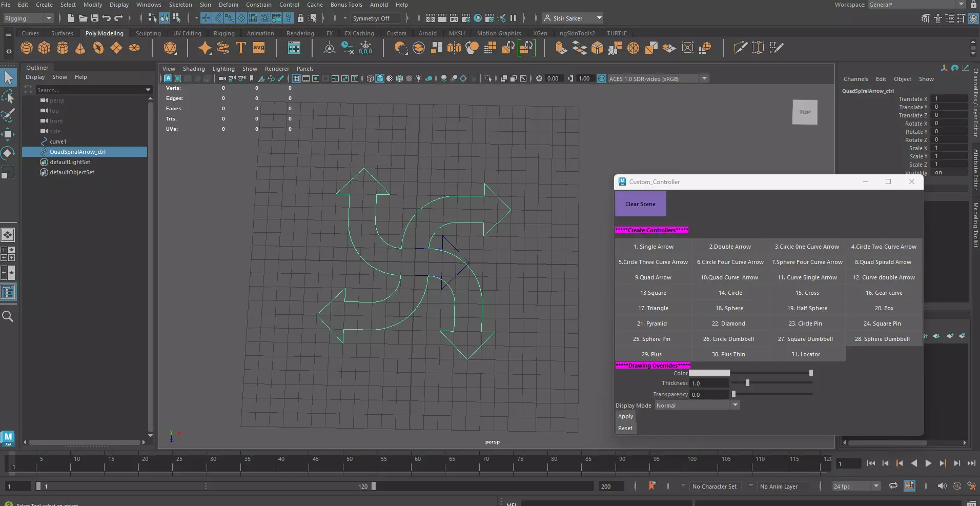980x506 pixels.
Task: Open the Skeleton menu
Action: point(180,5)
